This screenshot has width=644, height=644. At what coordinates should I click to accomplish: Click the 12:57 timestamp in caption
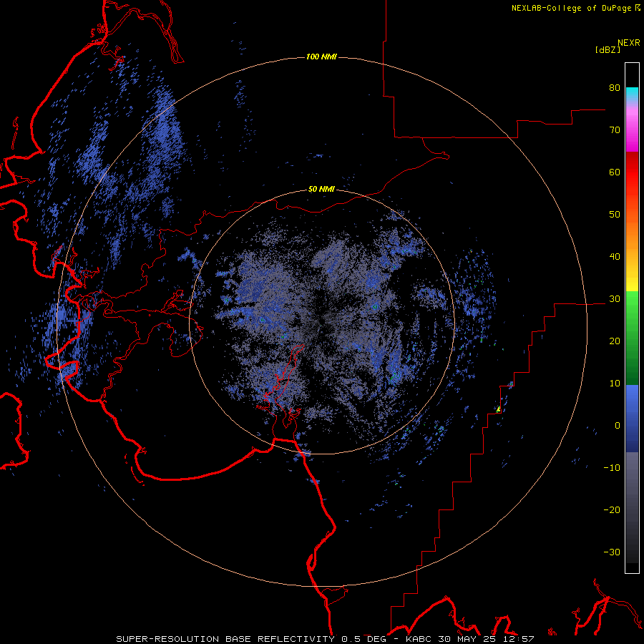coord(519,639)
